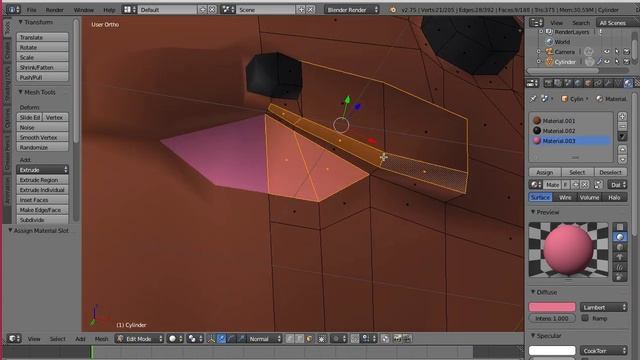Open the Lambert diffuse shader dropdown
Viewport: 640px width, 360px height.
[603, 307]
